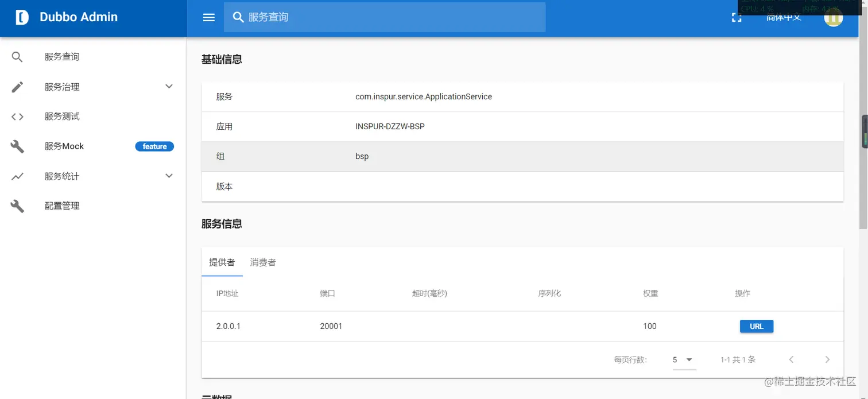Click the 基础信息 section heading

(x=222, y=59)
